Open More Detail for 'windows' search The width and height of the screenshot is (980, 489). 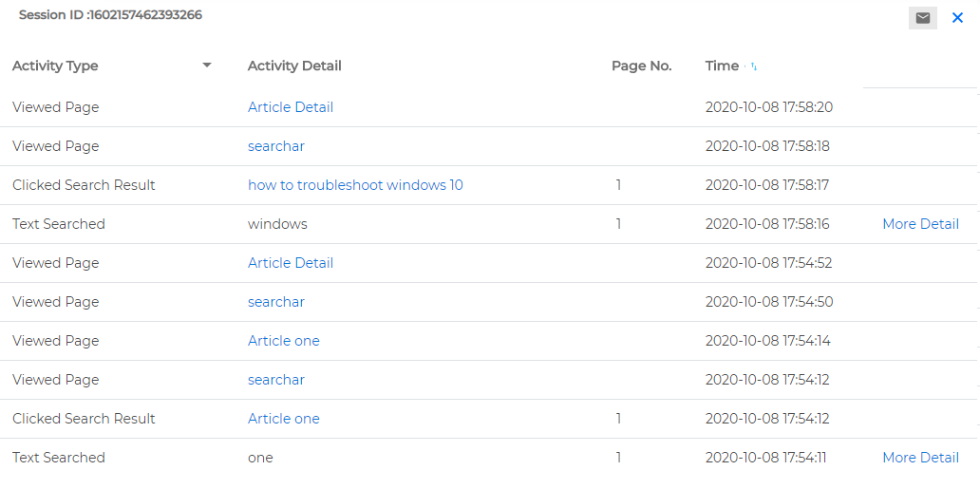[x=920, y=224]
